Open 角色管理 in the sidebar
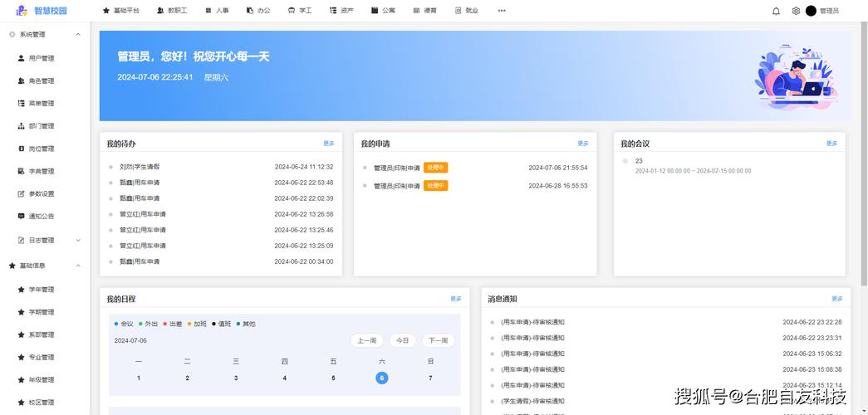Screen dimensions: 868x415 coord(41,81)
